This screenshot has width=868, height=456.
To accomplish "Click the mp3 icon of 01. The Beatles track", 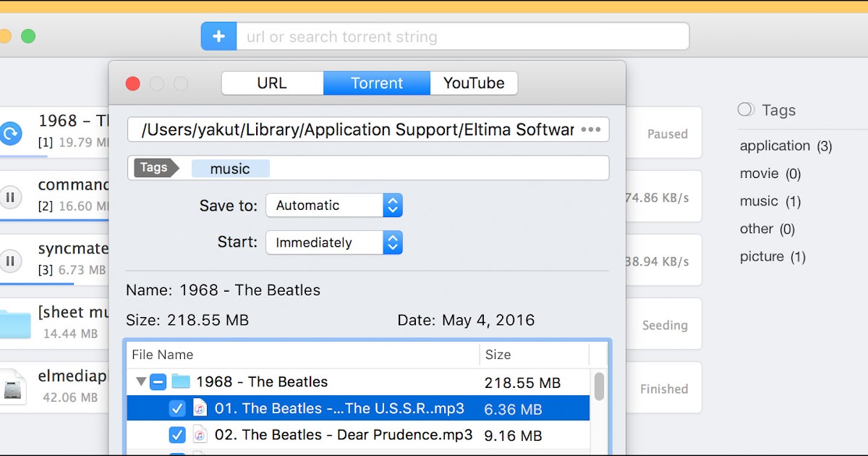I will point(200,408).
